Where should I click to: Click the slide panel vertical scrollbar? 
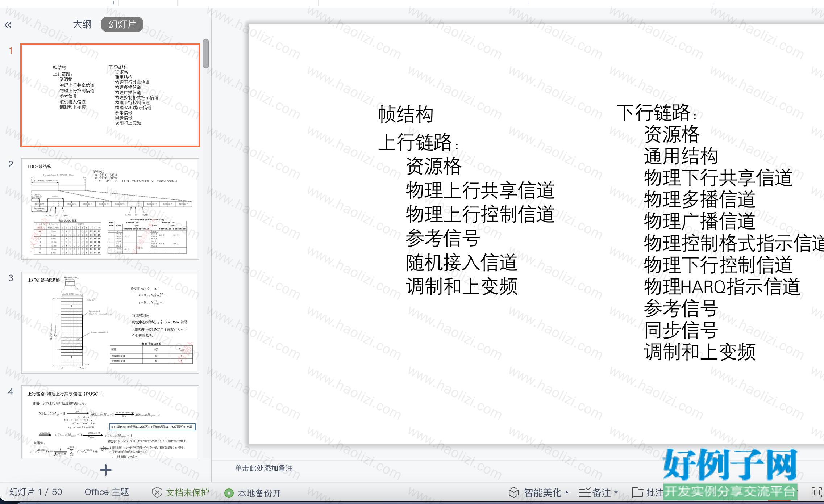pos(206,54)
